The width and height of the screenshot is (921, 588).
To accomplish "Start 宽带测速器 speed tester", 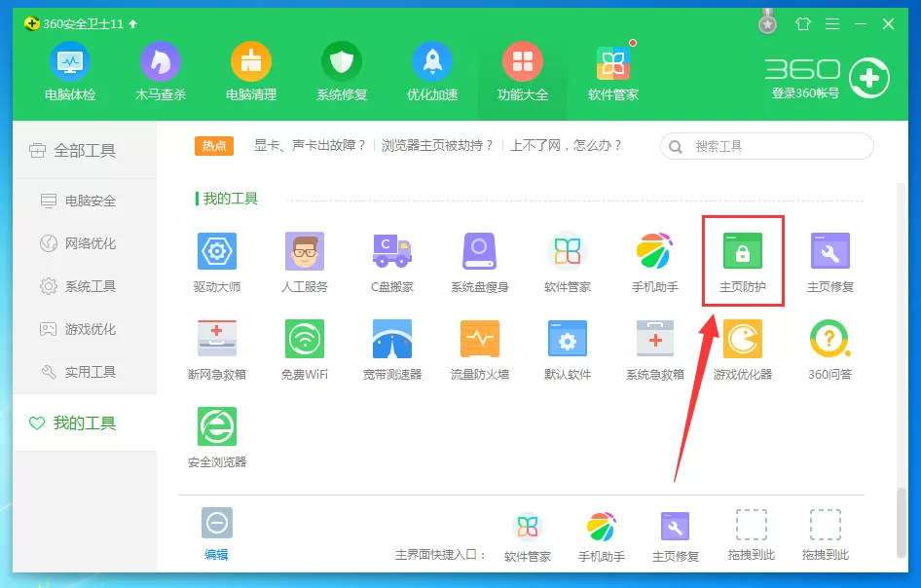I will coord(391,349).
